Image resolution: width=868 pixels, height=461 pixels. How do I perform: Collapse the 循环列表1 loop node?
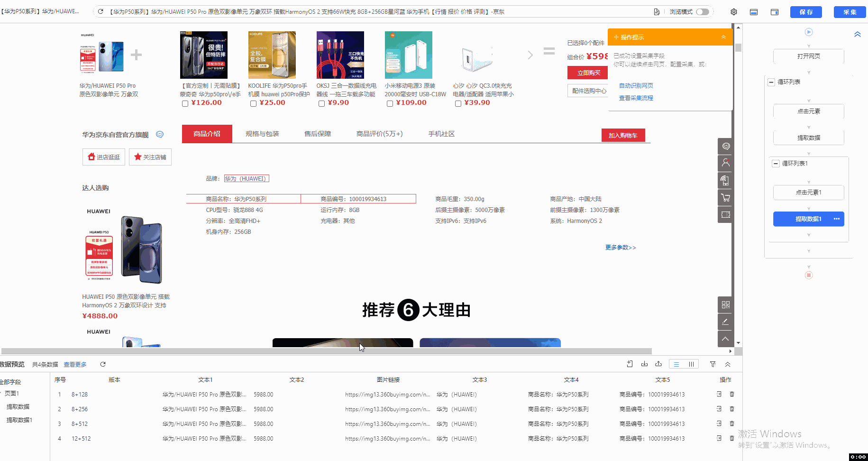(776, 164)
